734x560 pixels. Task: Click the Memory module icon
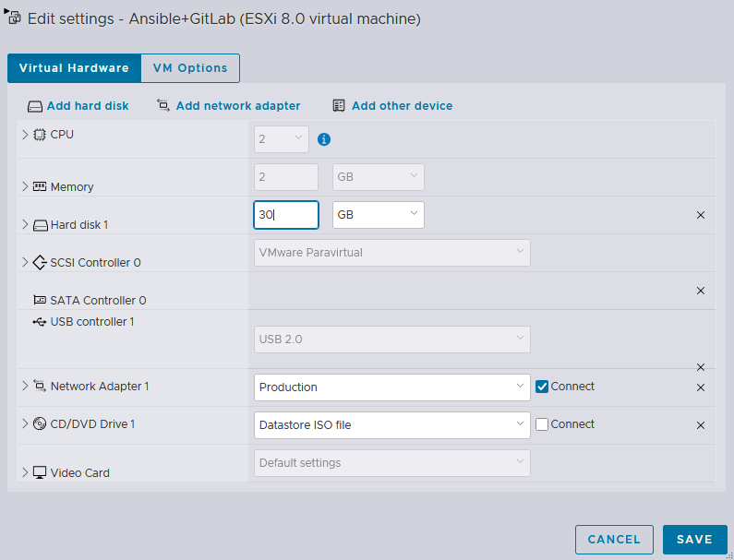click(40, 186)
